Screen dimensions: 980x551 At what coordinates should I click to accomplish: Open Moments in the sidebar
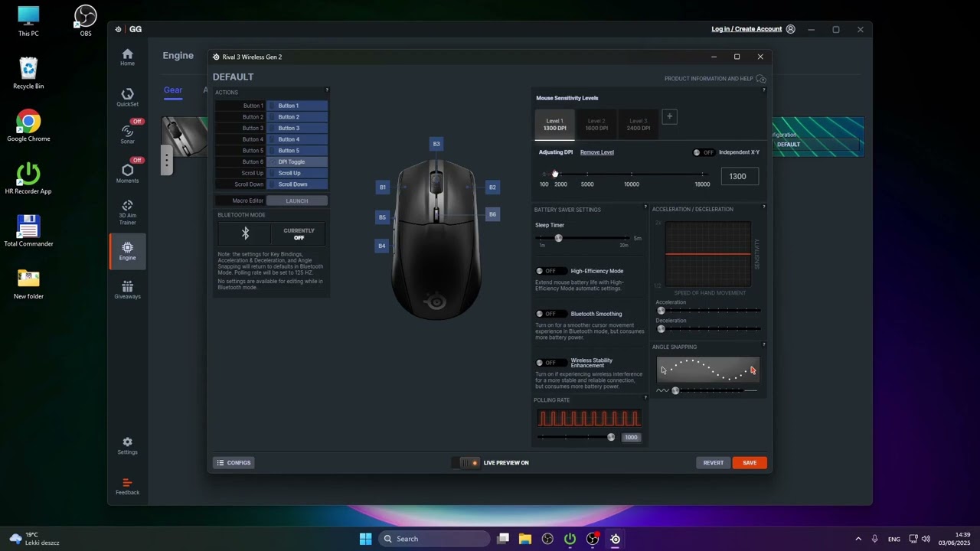pos(127,173)
